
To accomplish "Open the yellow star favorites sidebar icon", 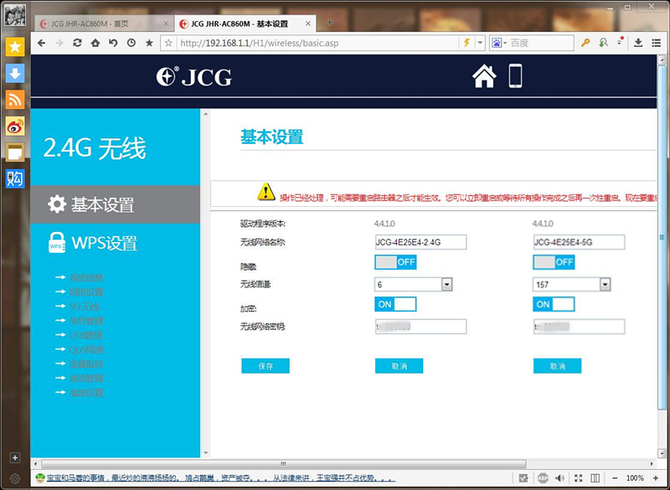I will pos(15,47).
